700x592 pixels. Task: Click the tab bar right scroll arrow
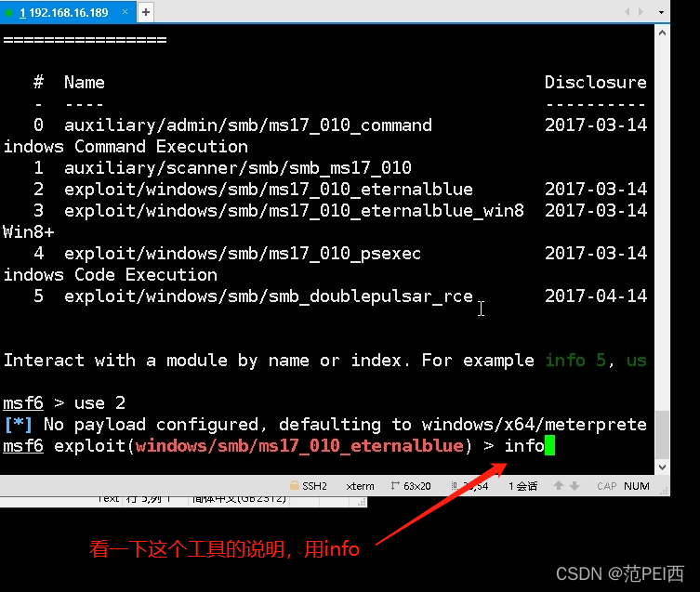641,11
